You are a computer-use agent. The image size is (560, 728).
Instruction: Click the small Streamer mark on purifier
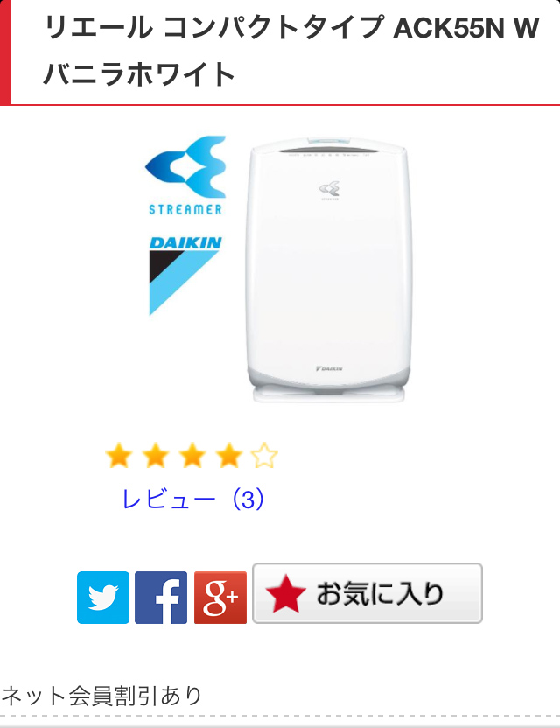click(329, 191)
